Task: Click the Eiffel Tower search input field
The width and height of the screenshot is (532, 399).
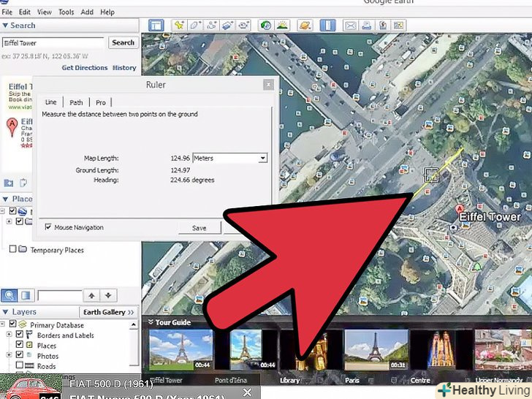Action: [53, 43]
